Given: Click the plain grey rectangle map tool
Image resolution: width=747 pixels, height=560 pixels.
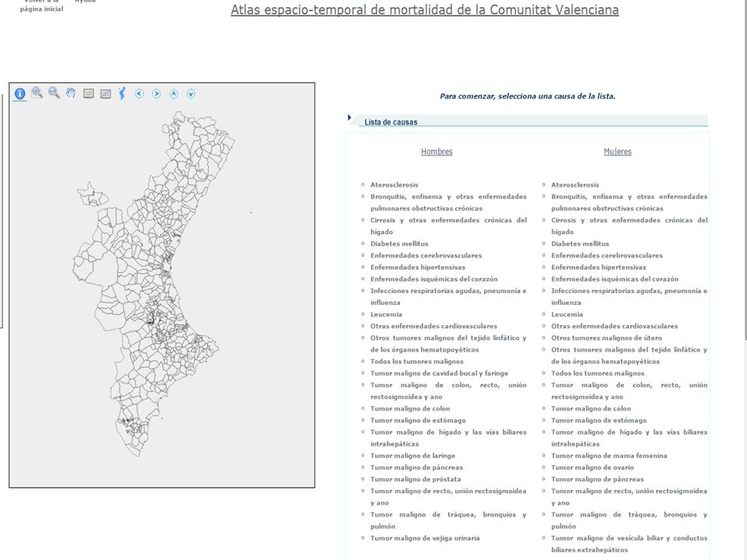Looking at the screenshot, I should pos(88,93).
